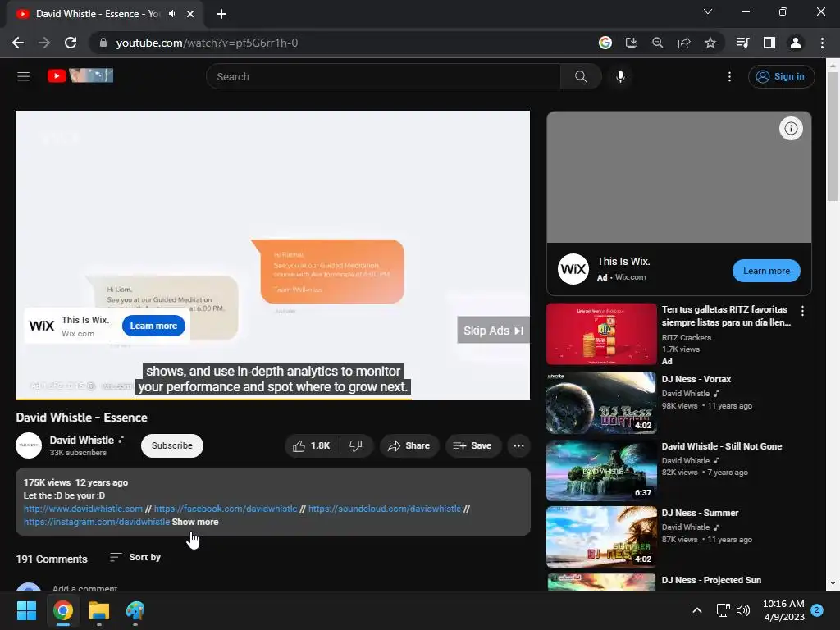Open the David Whistle channel avatar
This screenshot has width=840, height=630.
pos(29,445)
